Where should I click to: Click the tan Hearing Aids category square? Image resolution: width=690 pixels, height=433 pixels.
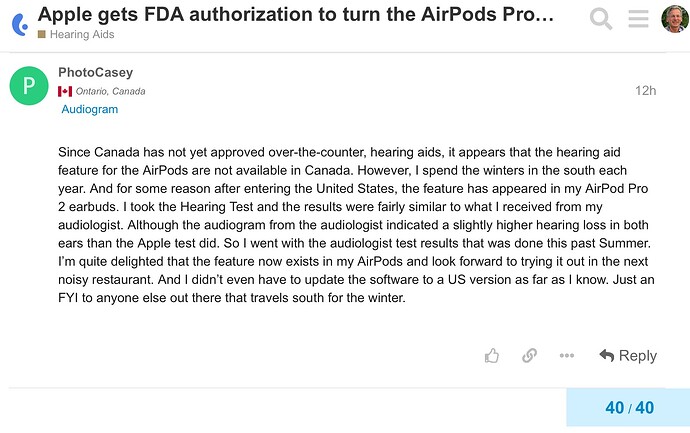coord(42,34)
